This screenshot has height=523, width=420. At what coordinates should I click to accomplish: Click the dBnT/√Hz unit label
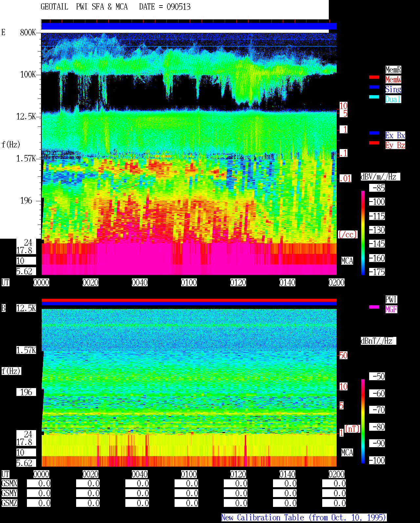coord(378,341)
